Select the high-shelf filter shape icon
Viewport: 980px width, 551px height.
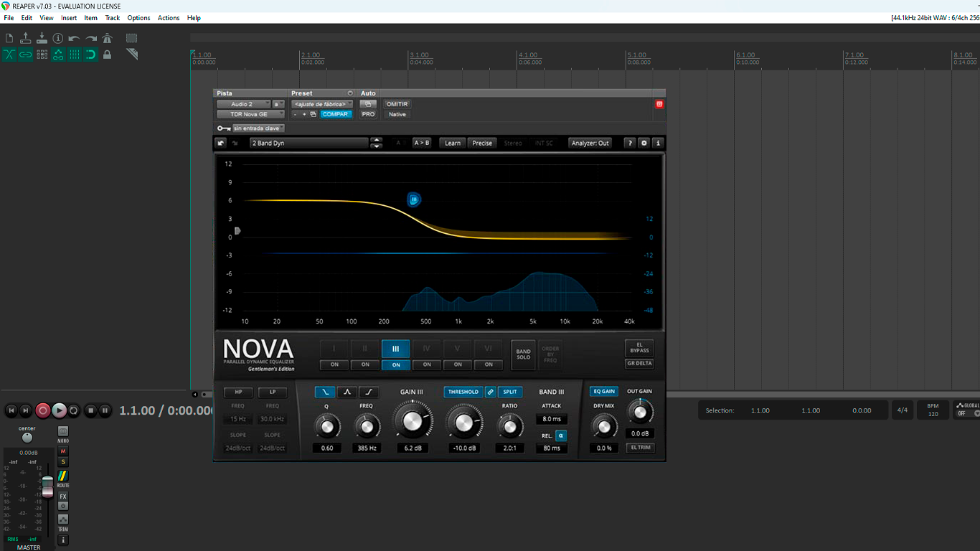click(x=369, y=392)
